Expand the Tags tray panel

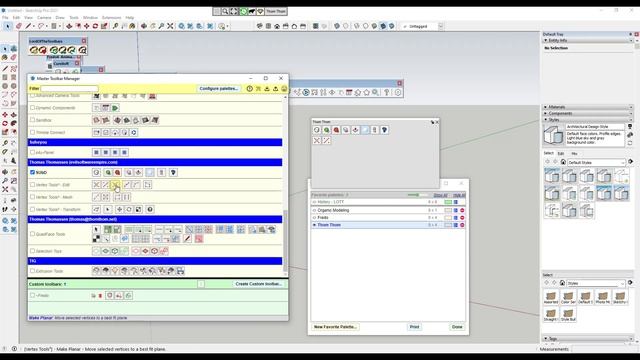[x=553, y=339]
